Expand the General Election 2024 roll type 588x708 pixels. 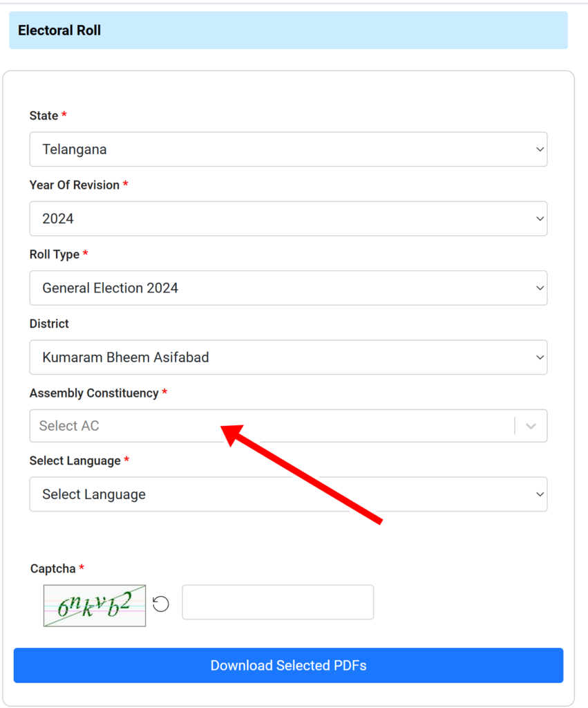(x=288, y=288)
